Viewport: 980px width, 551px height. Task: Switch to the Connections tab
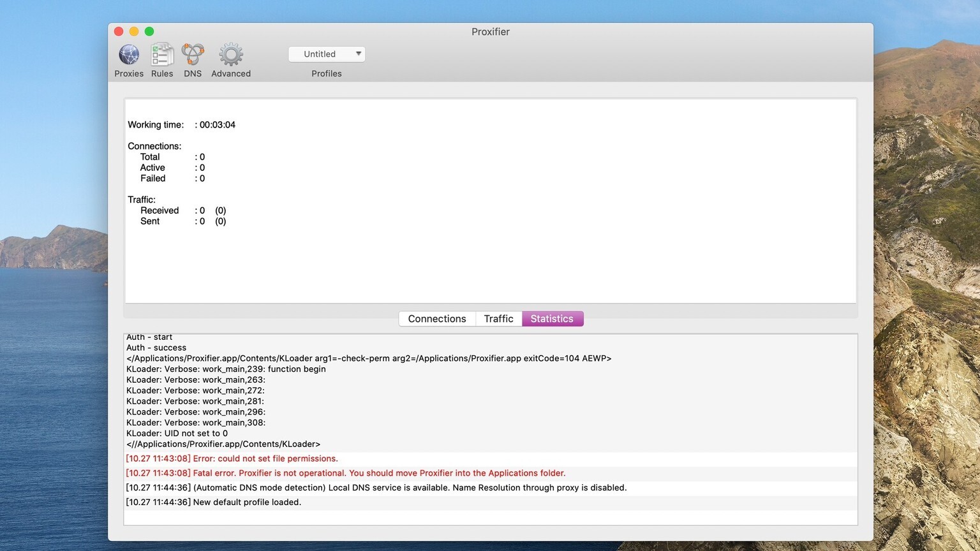tap(437, 319)
